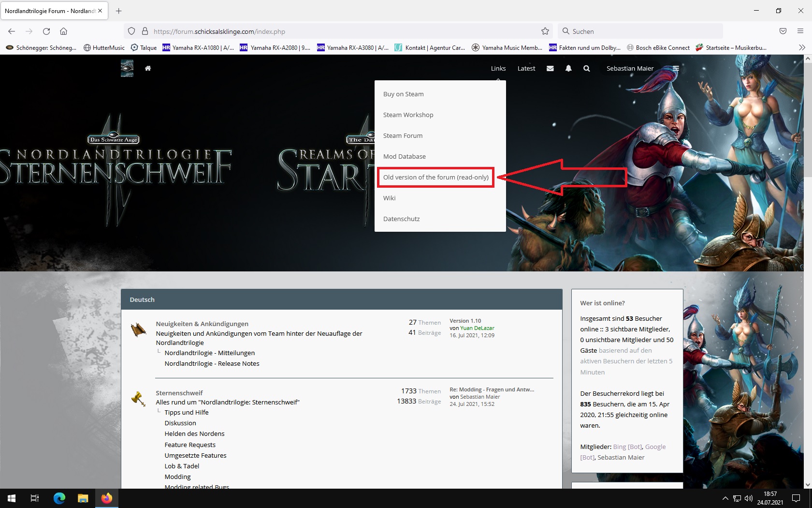Viewport: 812px width, 508px height.
Task: Open Feature Requests subforum
Action: (x=190, y=445)
